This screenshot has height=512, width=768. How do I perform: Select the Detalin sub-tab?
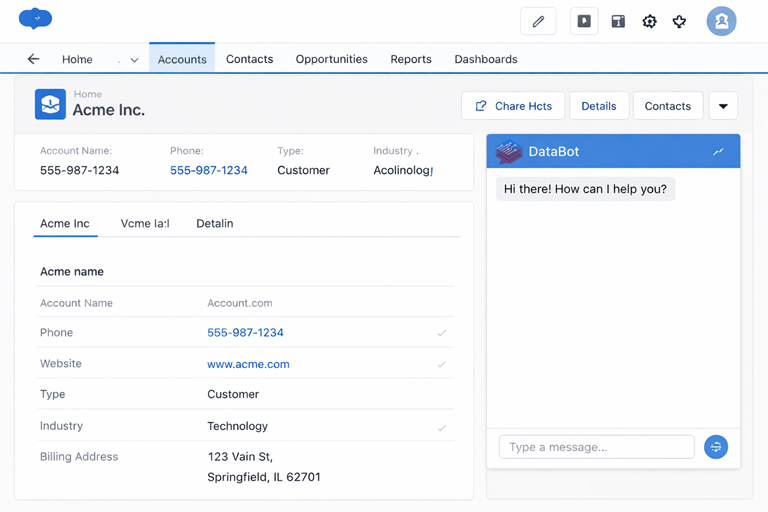(x=214, y=223)
